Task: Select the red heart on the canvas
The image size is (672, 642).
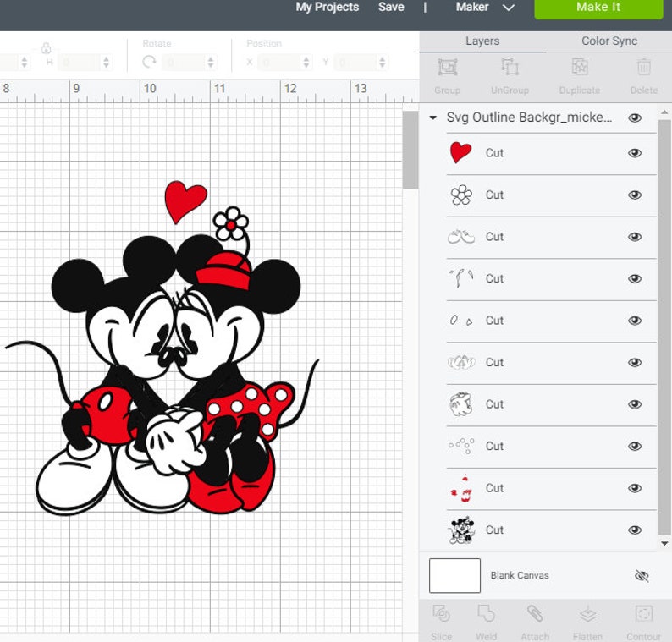Action: (x=185, y=201)
